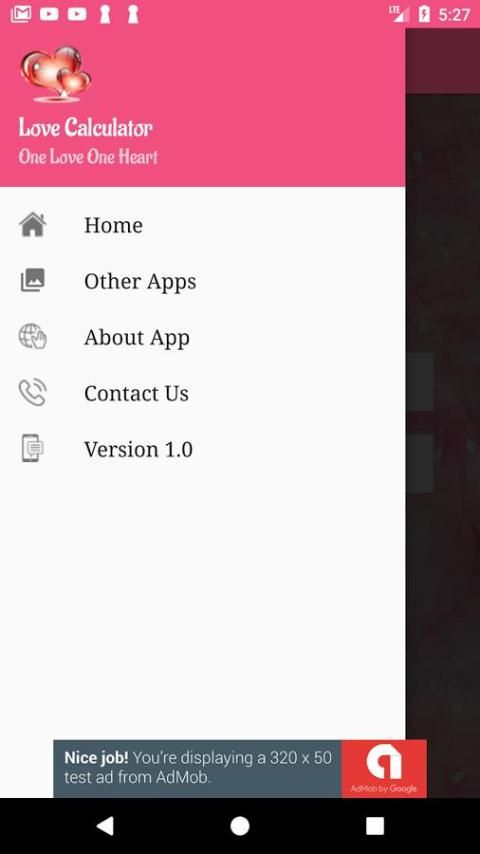The height and width of the screenshot is (854, 480).
Task: Tap the device document icon beside Version
Action: coord(32,448)
